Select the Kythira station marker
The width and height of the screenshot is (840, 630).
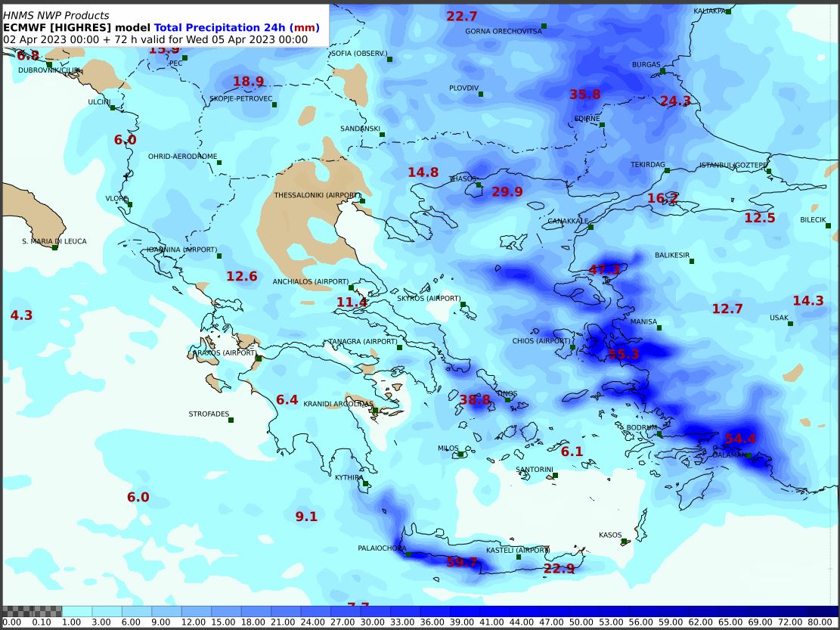pos(365,483)
